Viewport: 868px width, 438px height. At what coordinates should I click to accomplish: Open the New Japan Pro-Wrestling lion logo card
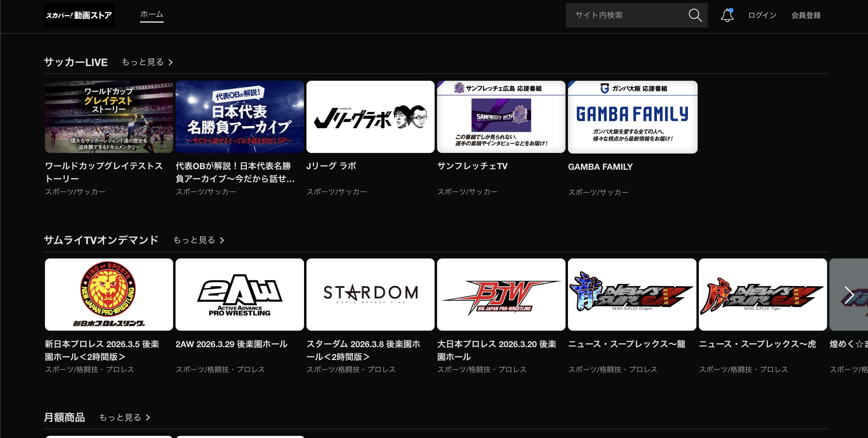(x=109, y=295)
